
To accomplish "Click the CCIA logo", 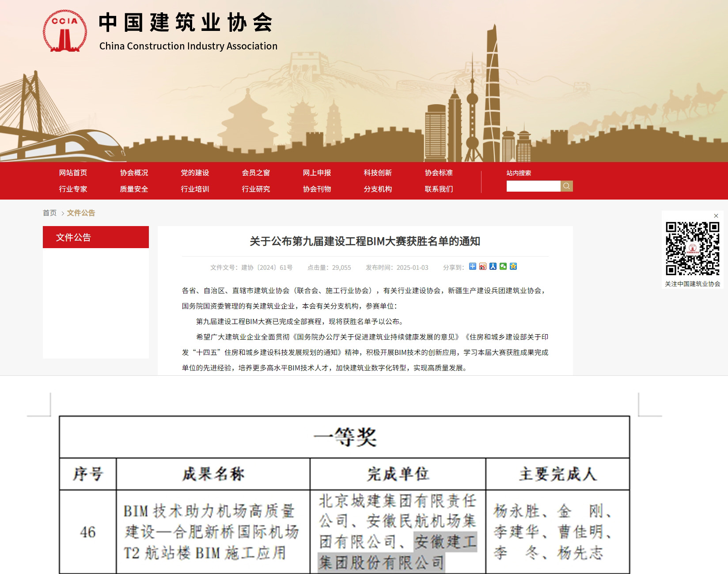I will click(65, 30).
